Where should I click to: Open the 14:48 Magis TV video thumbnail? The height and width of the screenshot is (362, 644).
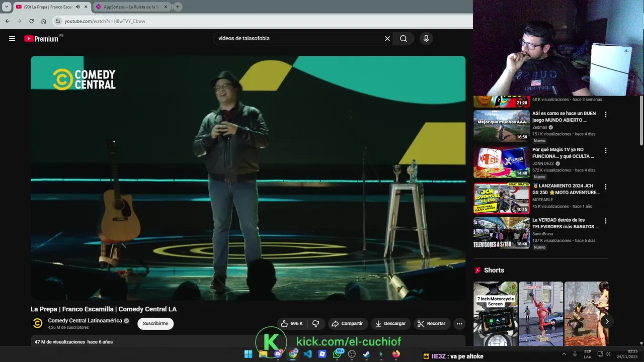point(502,162)
